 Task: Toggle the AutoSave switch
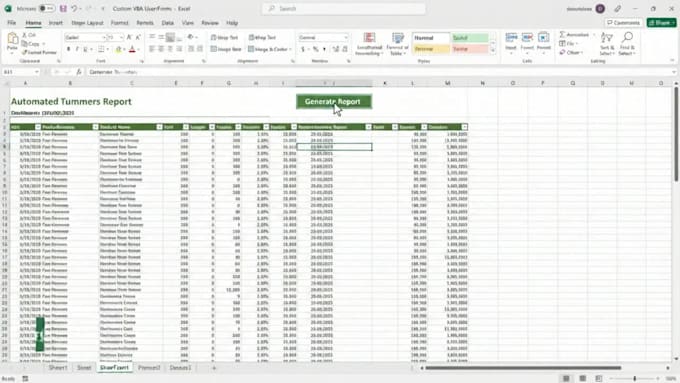click(x=46, y=8)
